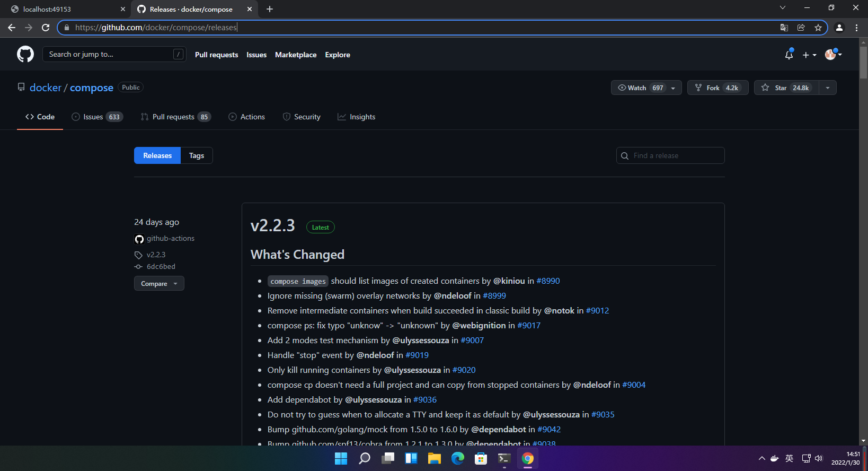
Task: Open the v2.2.3 release title
Action: pyautogui.click(x=272, y=225)
